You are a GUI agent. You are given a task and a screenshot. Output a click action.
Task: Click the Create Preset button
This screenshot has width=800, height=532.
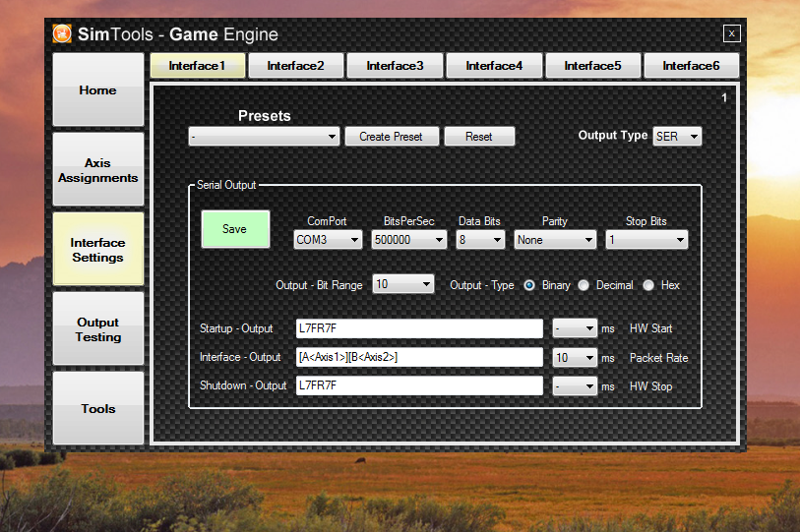[x=392, y=137]
